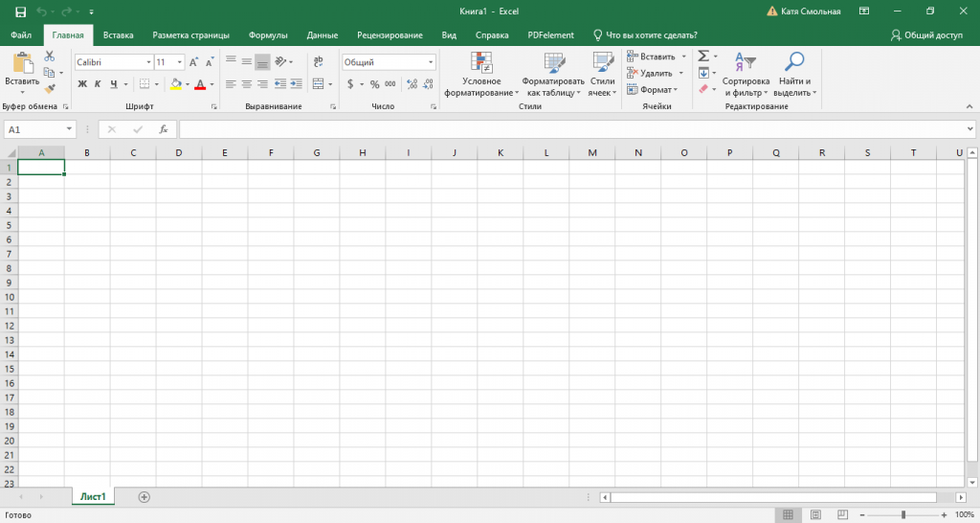Click the Redo arrow icon
Image resolution: width=980 pixels, height=523 pixels.
(66, 11)
